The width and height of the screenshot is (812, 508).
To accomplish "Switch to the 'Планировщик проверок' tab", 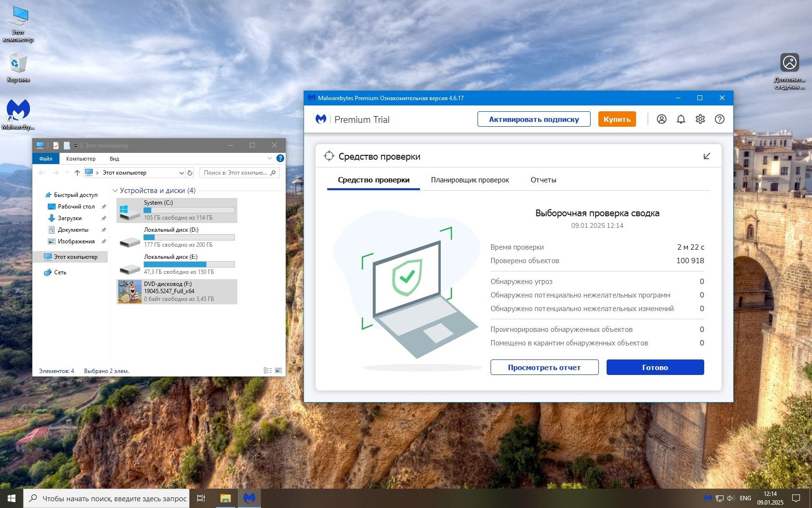I will tap(470, 180).
